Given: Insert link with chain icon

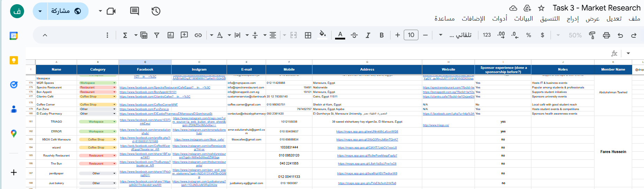Looking at the screenshot, I should (x=198, y=35).
